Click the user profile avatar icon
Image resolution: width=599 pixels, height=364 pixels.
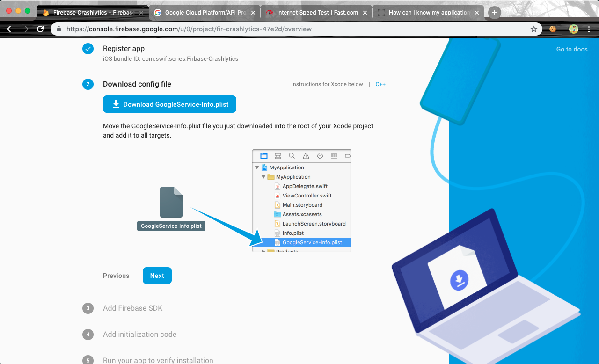pos(573,29)
